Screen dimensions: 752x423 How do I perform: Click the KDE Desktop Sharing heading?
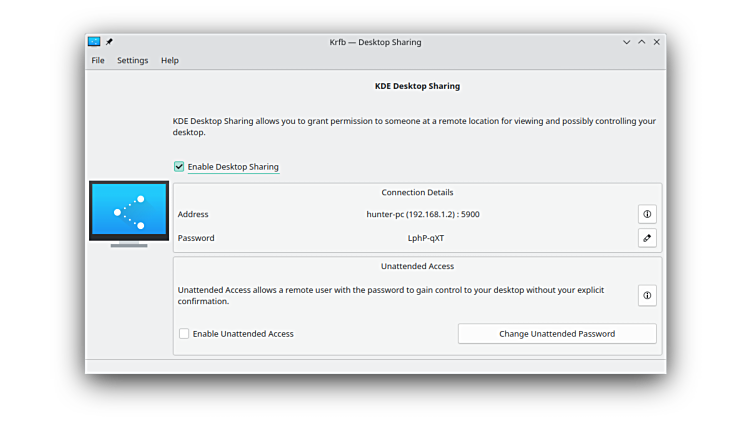click(x=417, y=86)
